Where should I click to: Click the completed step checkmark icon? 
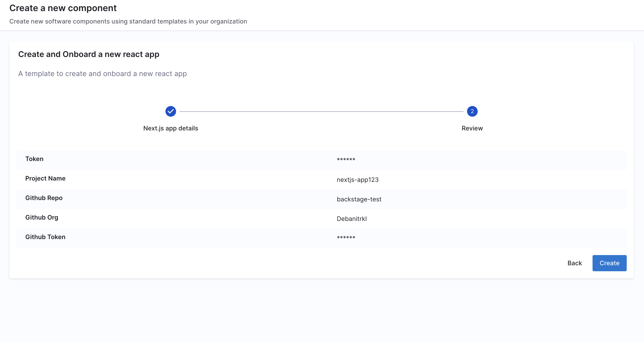(x=171, y=111)
